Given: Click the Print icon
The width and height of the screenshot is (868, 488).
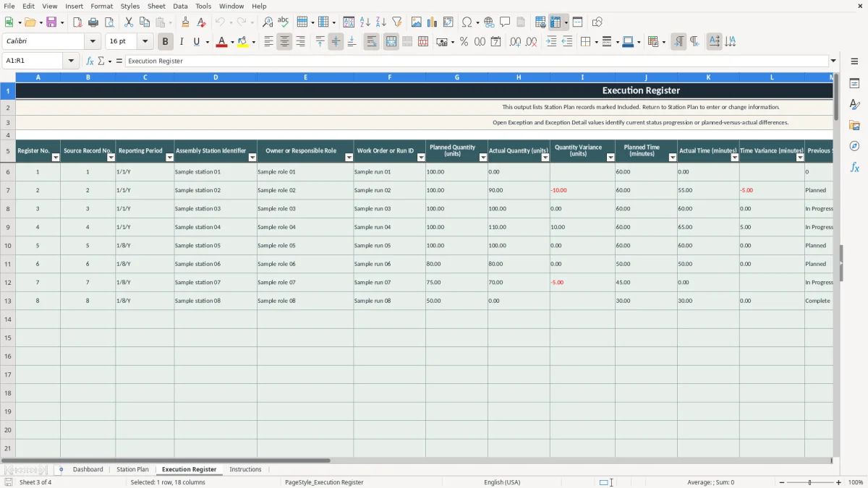Looking at the screenshot, I should point(93,22).
